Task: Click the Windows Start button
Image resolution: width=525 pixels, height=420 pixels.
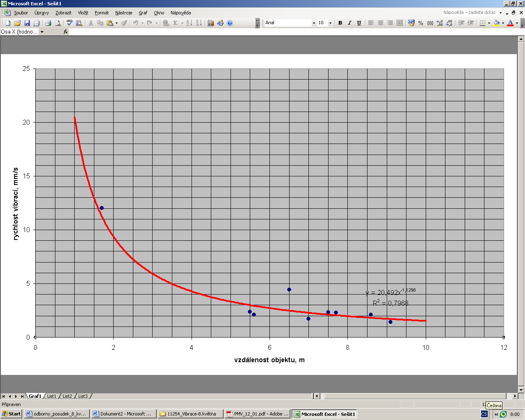Action: coord(11,414)
